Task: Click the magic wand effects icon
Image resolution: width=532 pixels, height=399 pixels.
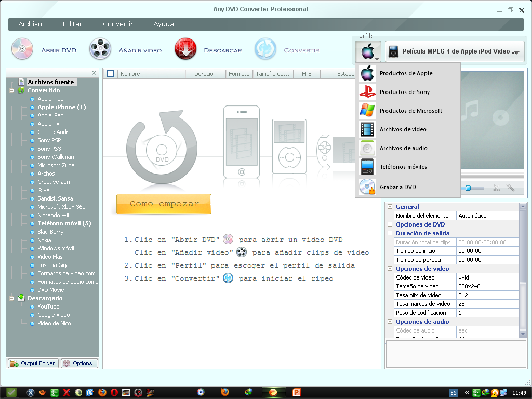Action: click(511, 187)
